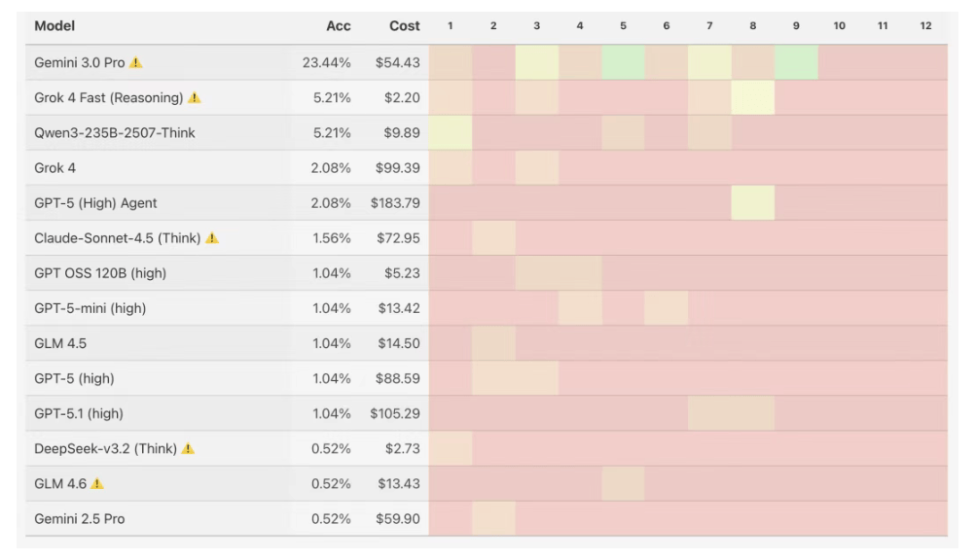Click the warning icon beside GLM 4.6

[x=97, y=484]
